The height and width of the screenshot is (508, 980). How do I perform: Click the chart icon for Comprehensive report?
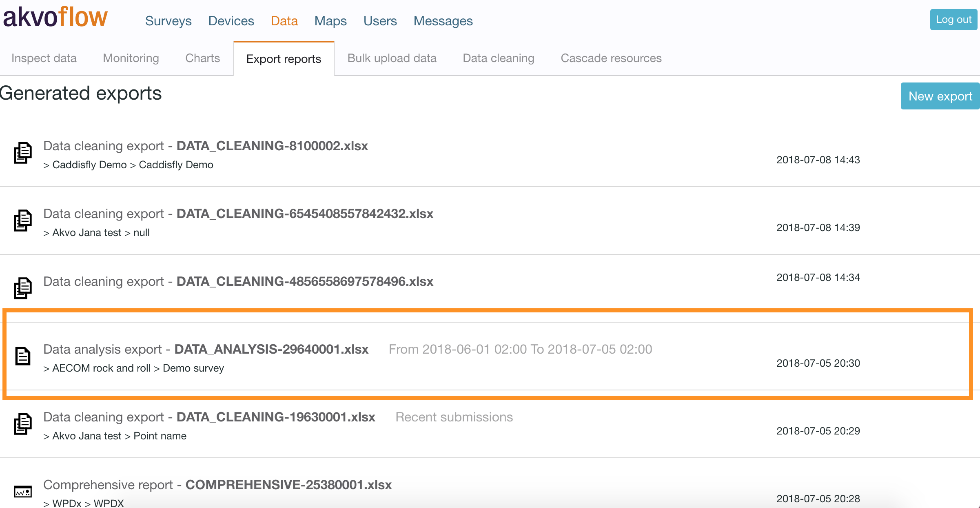[x=23, y=492]
